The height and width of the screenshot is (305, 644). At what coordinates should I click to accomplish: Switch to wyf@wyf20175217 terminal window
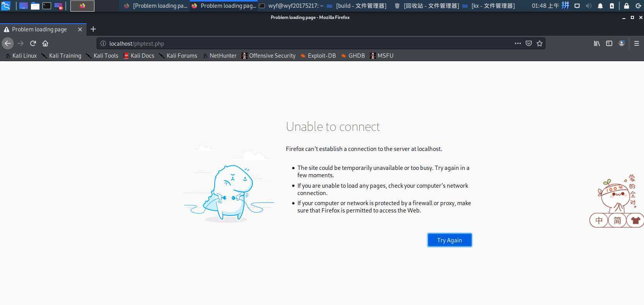[291, 6]
